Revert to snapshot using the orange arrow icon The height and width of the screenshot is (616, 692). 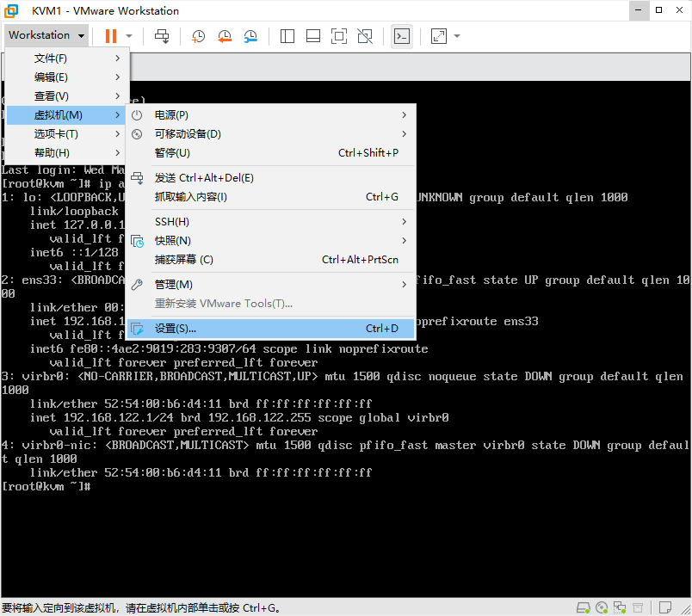click(225, 36)
